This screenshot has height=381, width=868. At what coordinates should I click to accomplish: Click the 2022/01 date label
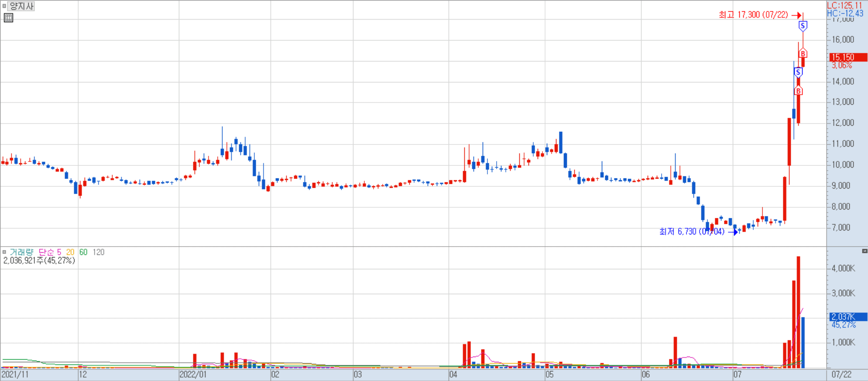tap(193, 374)
